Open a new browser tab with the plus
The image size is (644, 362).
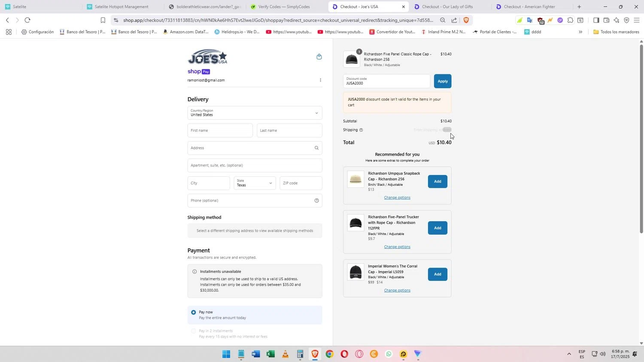579,7
